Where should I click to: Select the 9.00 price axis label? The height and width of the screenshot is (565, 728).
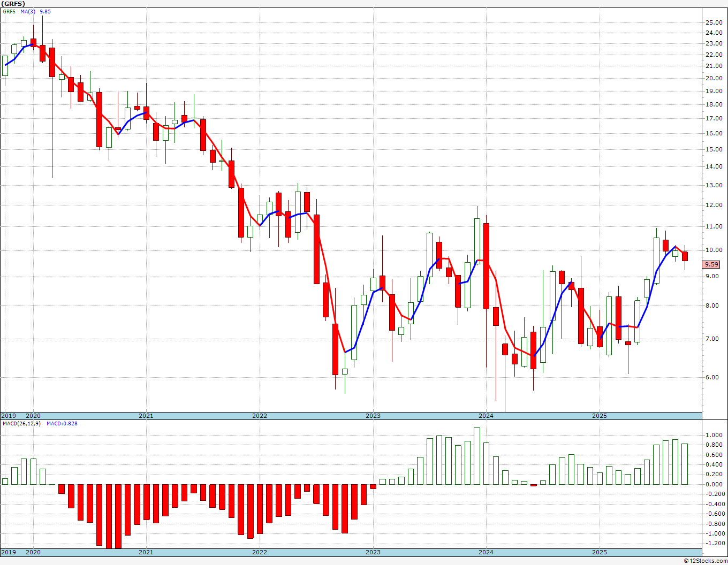712,276
